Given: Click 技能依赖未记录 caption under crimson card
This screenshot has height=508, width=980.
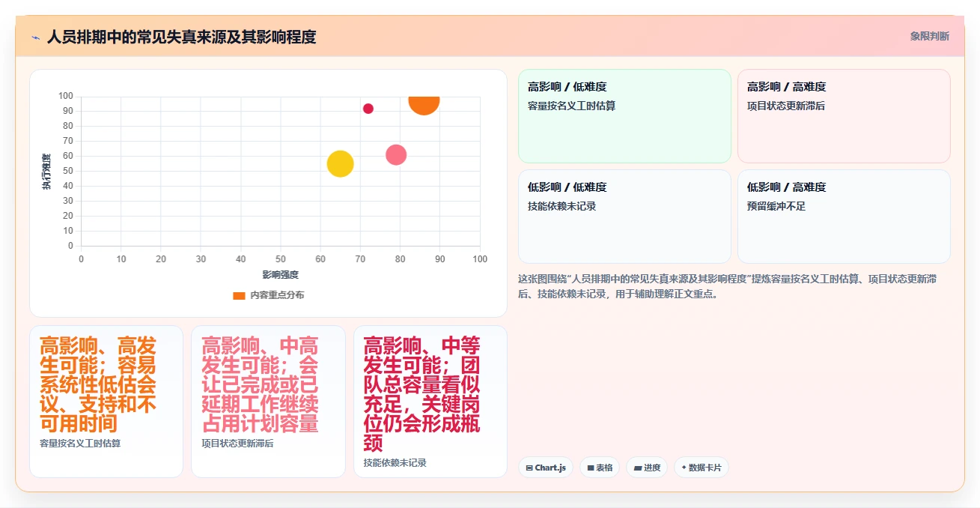Looking at the screenshot, I should click(x=395, y=462).
